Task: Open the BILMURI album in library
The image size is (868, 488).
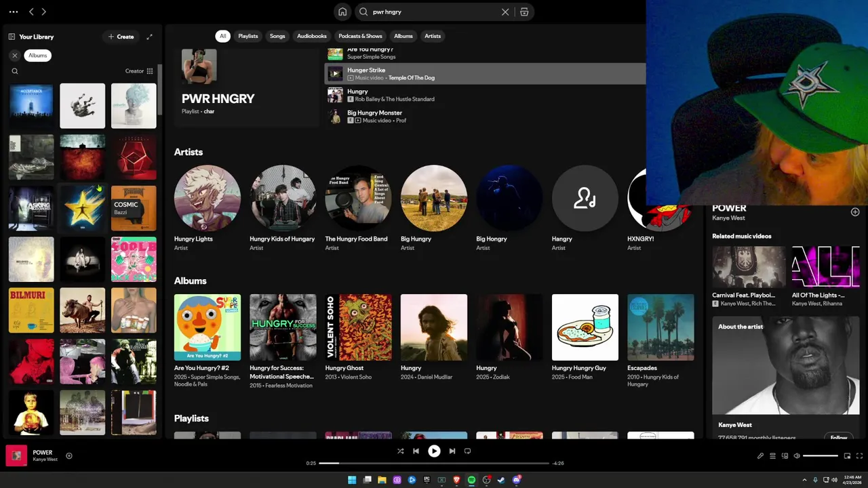Action: (31, 310)
